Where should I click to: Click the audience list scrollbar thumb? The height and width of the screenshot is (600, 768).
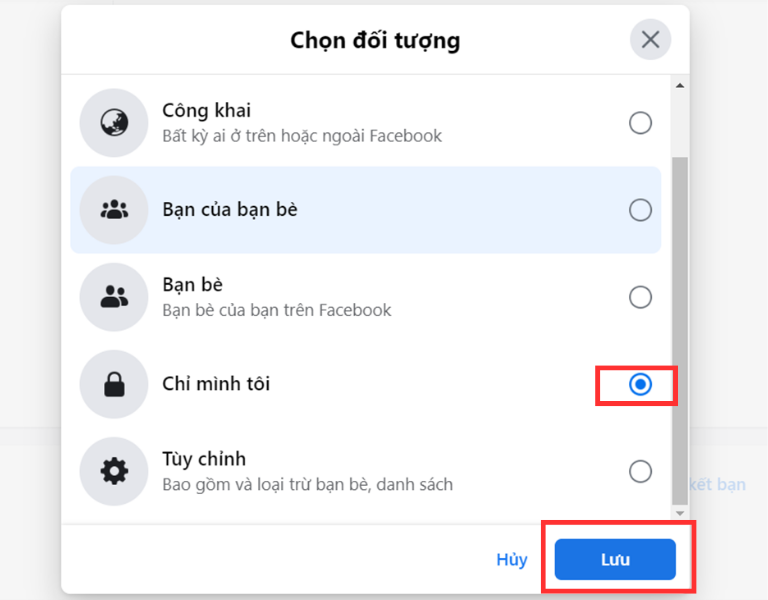[680, 331]
